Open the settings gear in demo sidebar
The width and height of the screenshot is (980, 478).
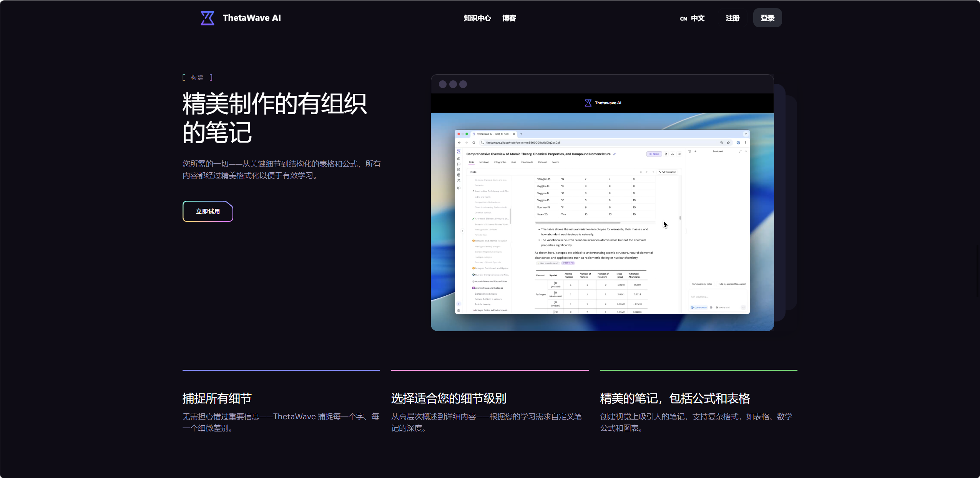pos(458,310)
